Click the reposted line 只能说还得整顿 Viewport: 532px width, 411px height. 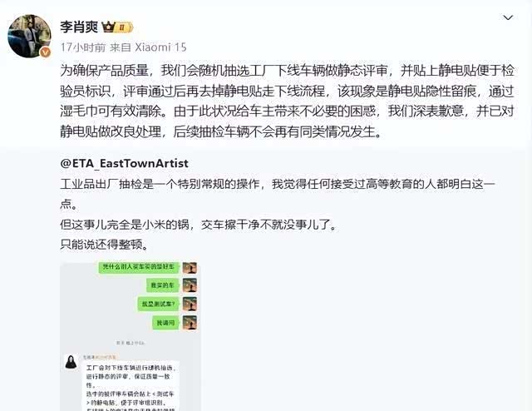pyautogui.click(x=104, y=245)
